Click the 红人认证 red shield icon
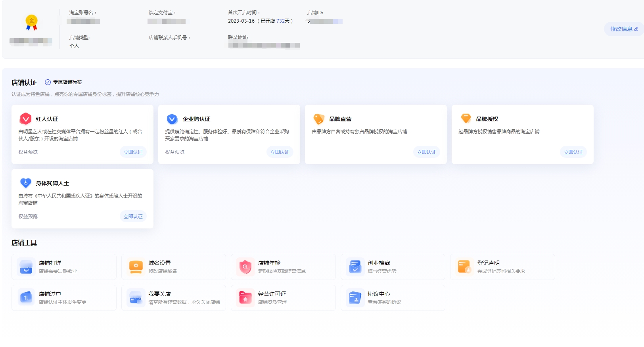Screen dimensions: 644x347 click(x=25, y=119)
